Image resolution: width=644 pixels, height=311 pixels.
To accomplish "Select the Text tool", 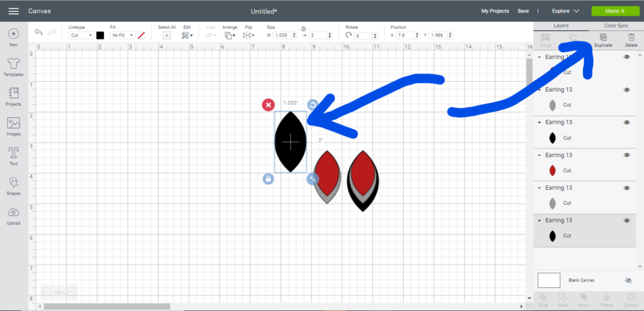I will (x=14, y=156).
